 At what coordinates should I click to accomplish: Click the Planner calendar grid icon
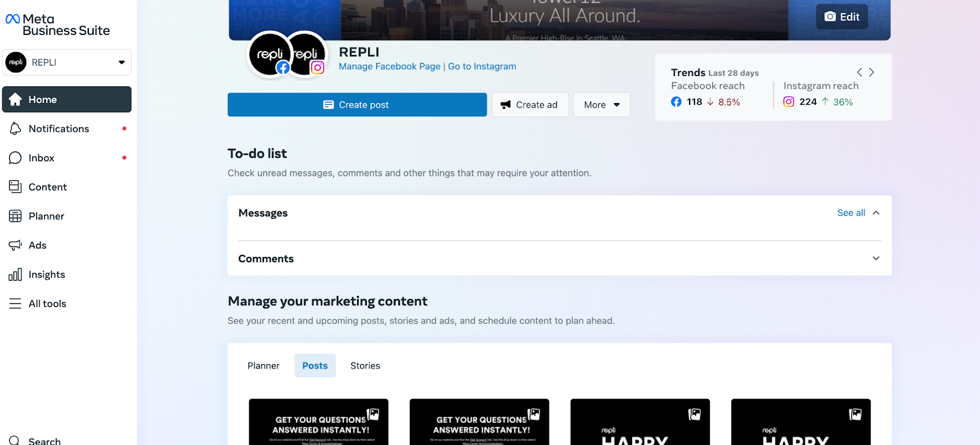pyautogui.click(x=15, y=216)
